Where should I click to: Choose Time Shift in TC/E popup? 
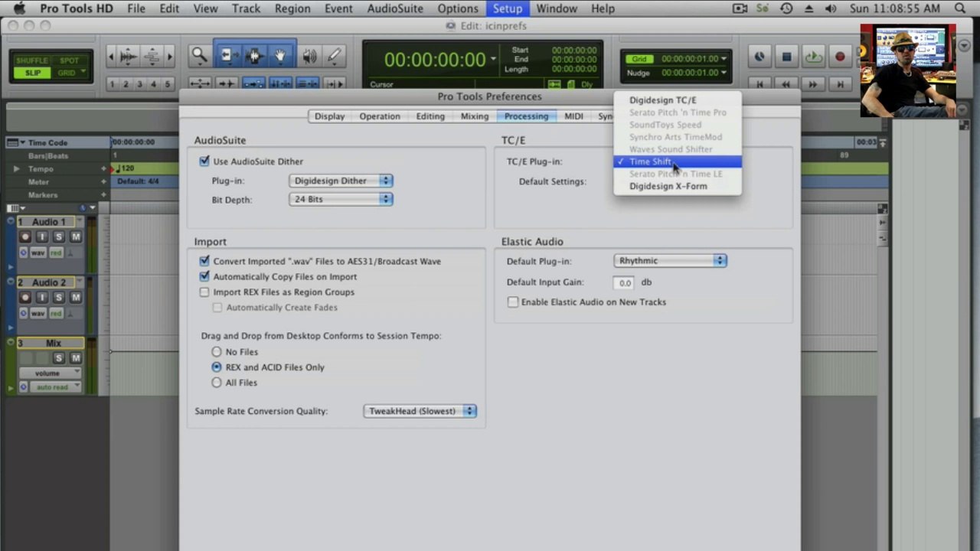coord(677,161)
